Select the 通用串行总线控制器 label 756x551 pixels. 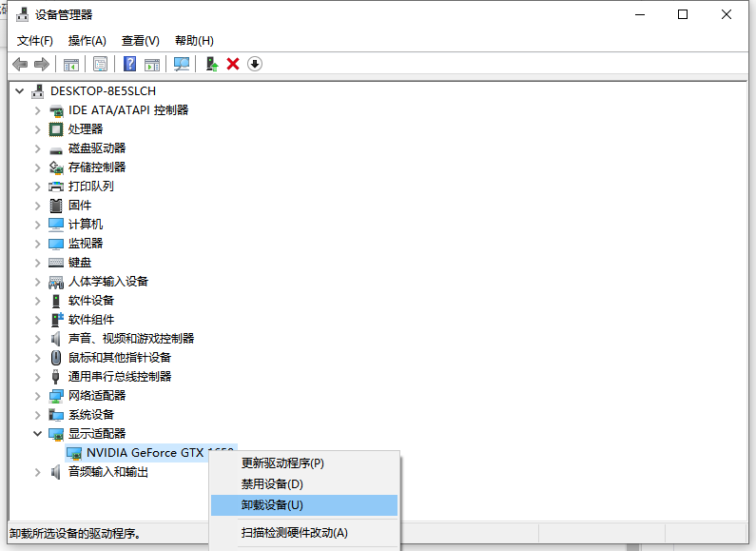coord(120,377)
